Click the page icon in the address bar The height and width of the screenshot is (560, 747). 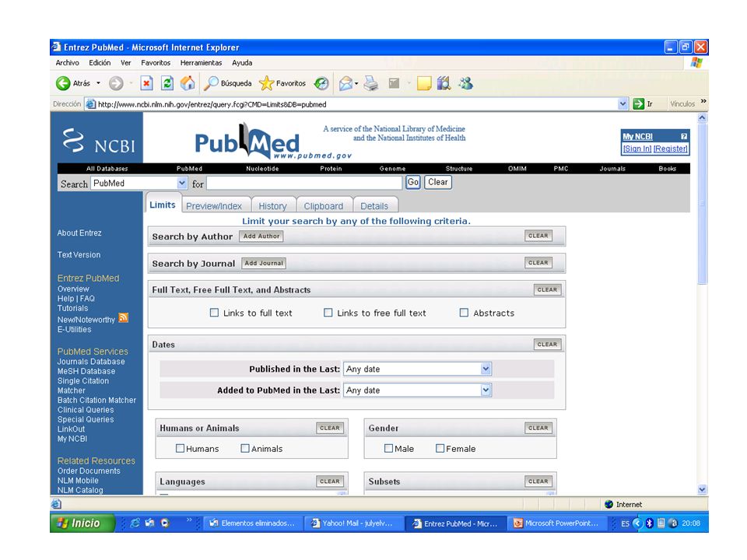90,103
